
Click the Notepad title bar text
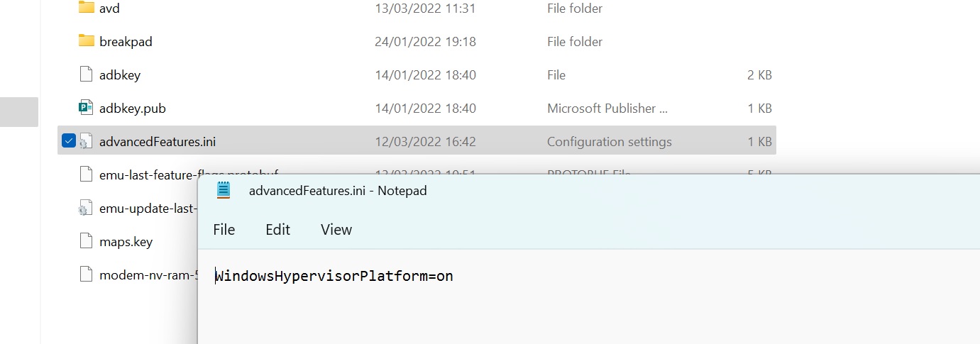[338, 191]
